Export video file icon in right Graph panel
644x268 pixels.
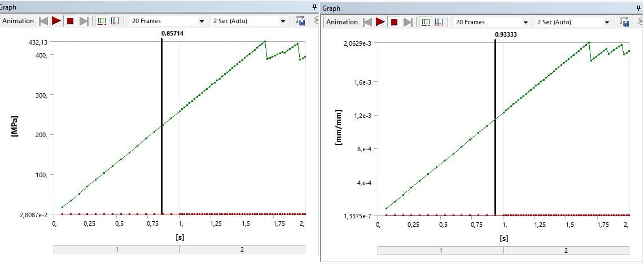624,22
